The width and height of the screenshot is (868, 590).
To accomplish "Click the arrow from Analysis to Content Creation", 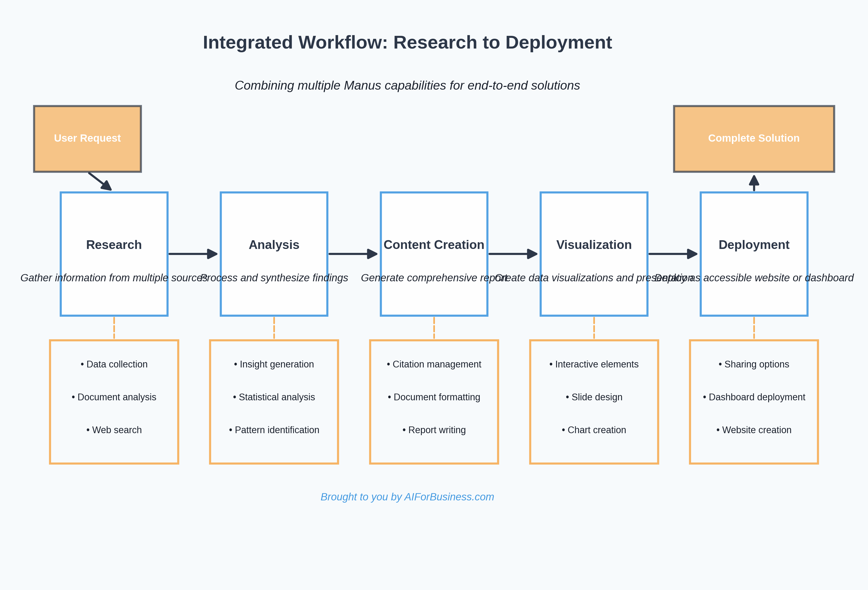I will [x=353, y=254].
